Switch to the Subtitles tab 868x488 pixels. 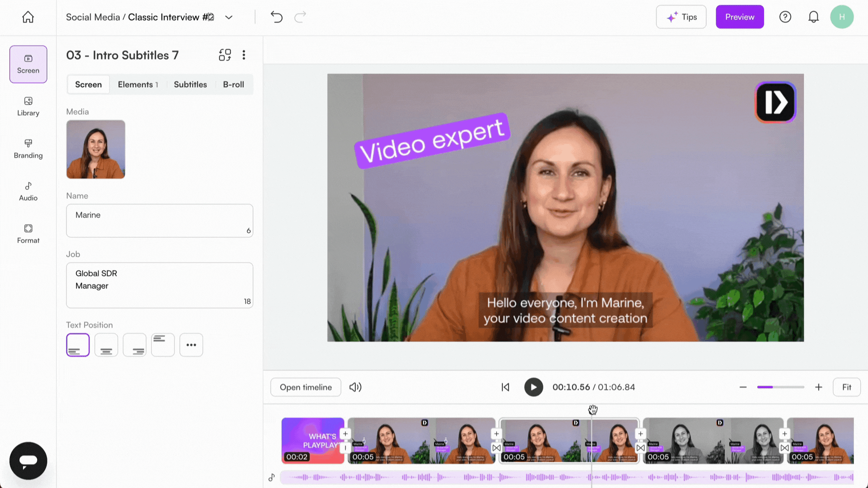click(190, 84)
